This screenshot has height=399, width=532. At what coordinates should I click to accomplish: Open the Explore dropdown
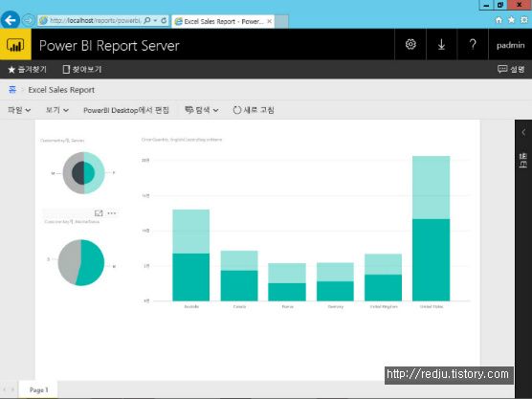(202, 110)
